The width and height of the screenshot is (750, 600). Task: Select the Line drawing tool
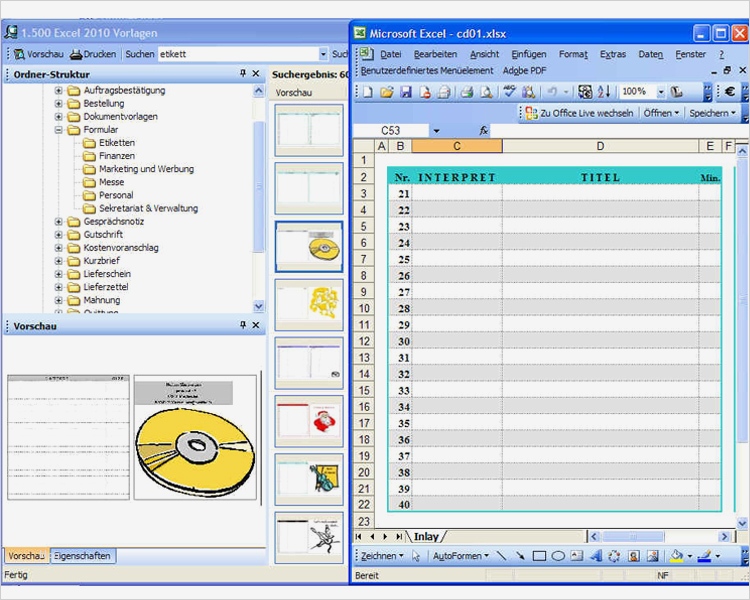coord(501,556)
